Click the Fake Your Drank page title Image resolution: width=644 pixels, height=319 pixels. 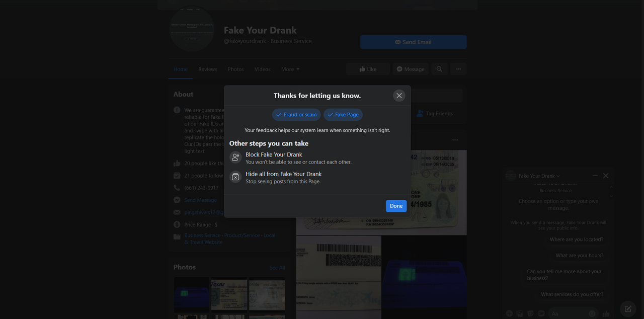[x=260, y=30]
